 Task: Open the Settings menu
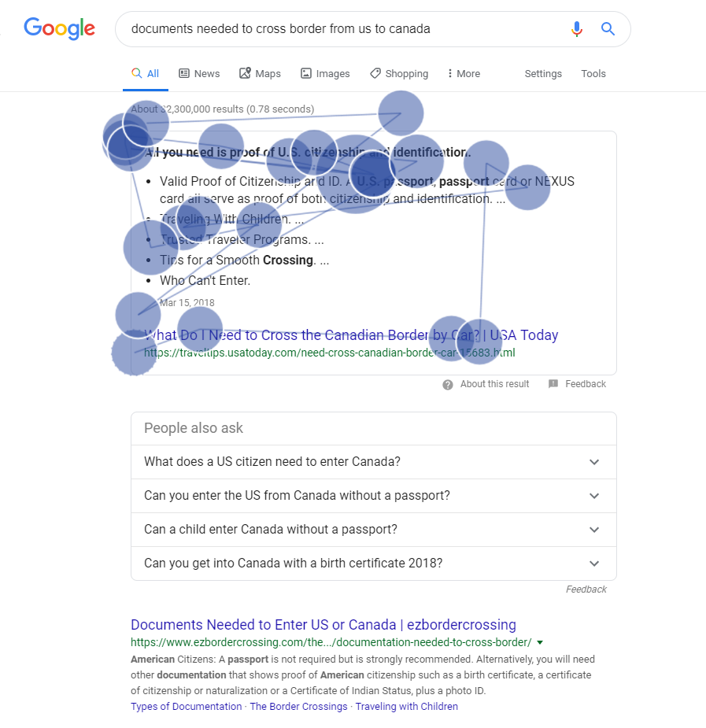click(543, 73)
